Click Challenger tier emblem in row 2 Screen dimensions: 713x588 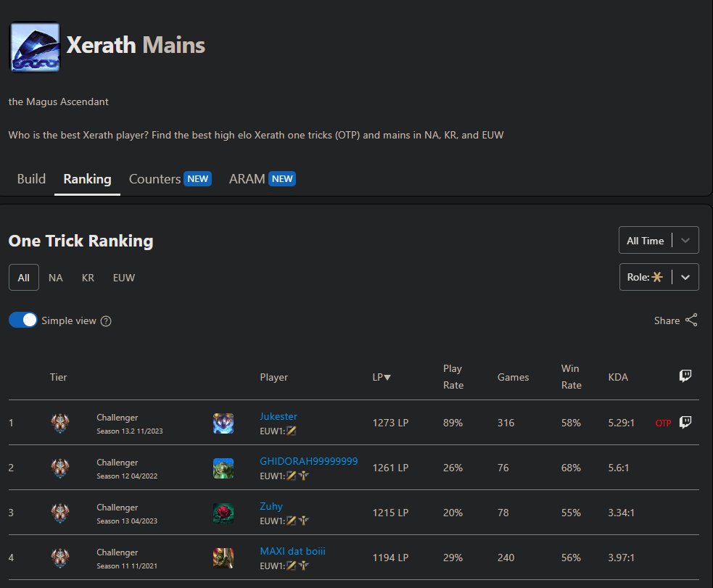coord(60,468)
